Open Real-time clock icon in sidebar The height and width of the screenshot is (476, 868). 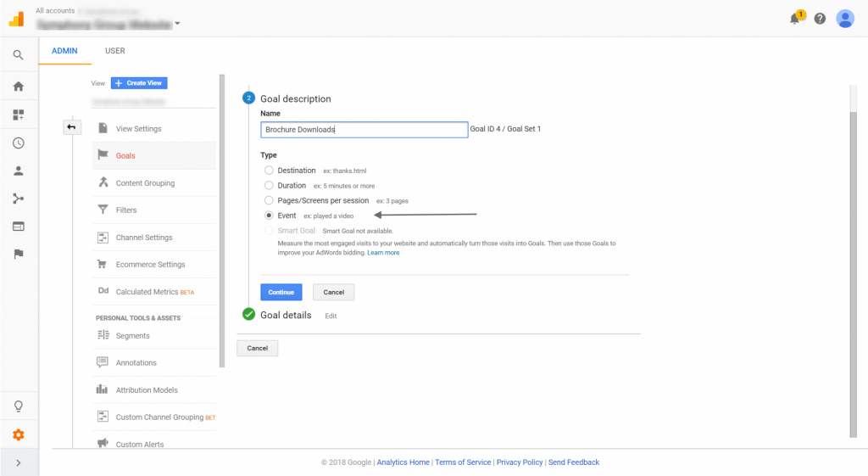(x=18, y=143)
